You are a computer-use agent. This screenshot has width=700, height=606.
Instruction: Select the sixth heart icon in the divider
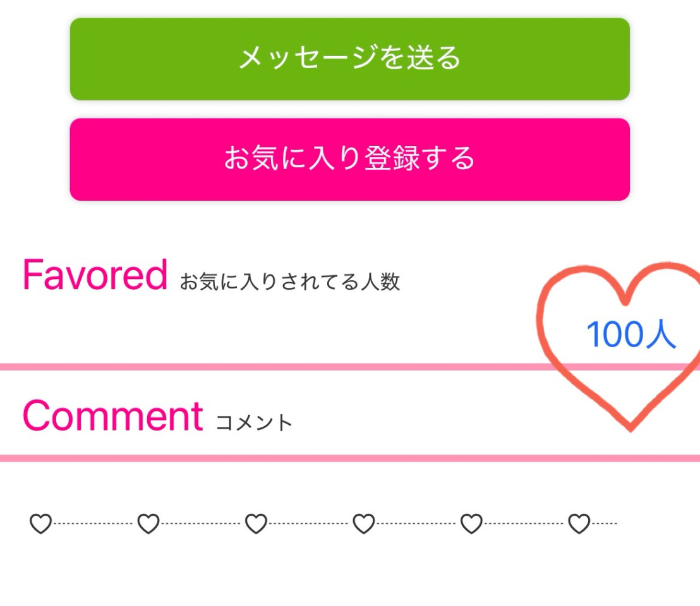click(x=579, y=523)
